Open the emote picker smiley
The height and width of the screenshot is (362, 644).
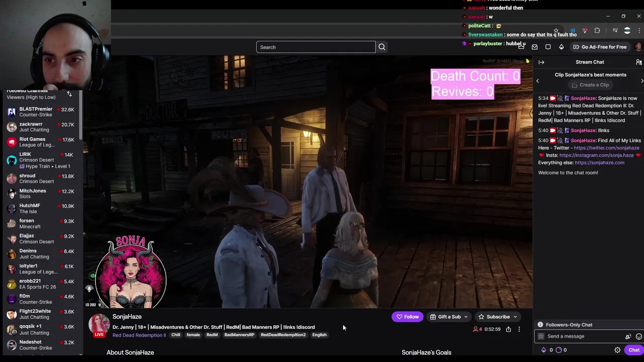(x=639, y=336)
